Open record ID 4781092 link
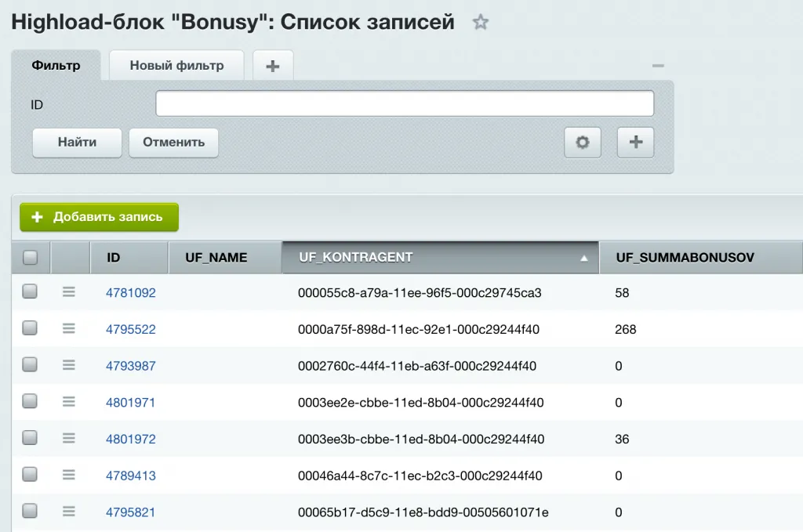803x532 pixels. 131,292
